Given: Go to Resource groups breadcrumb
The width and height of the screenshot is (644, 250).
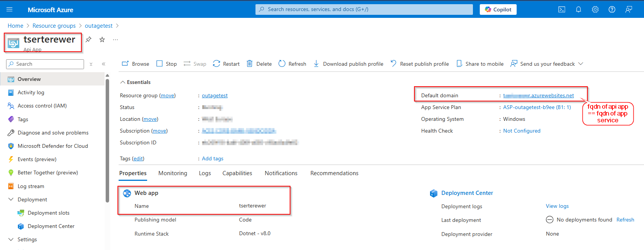Looking at the screenshot, I should (x=54, y=26).
